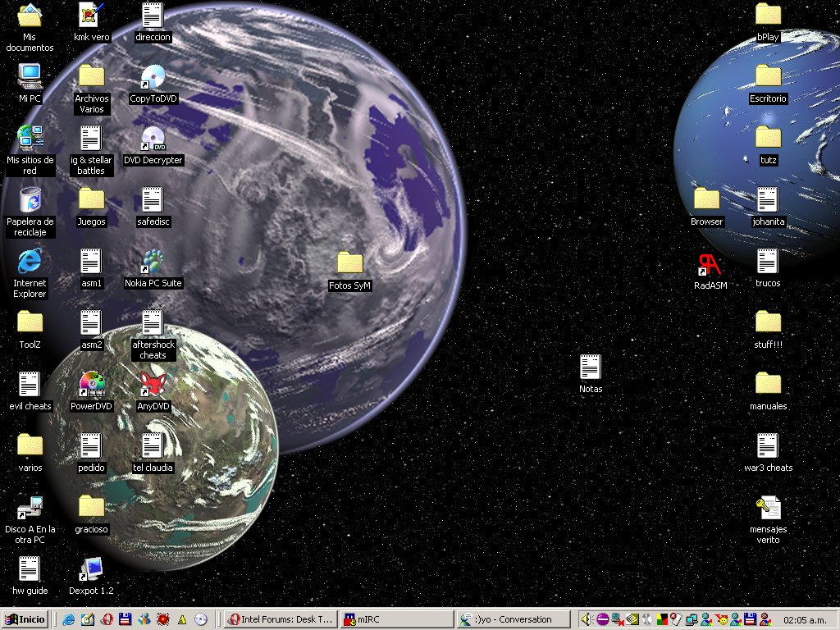Open the CopyToDVD desktop shortcut
840x630 pixels.
(153, 76)
